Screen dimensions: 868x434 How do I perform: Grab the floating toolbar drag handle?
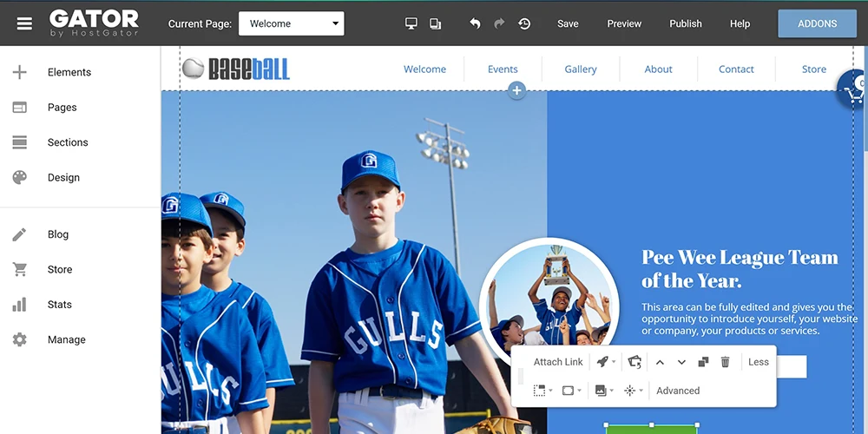coord(520,377)
